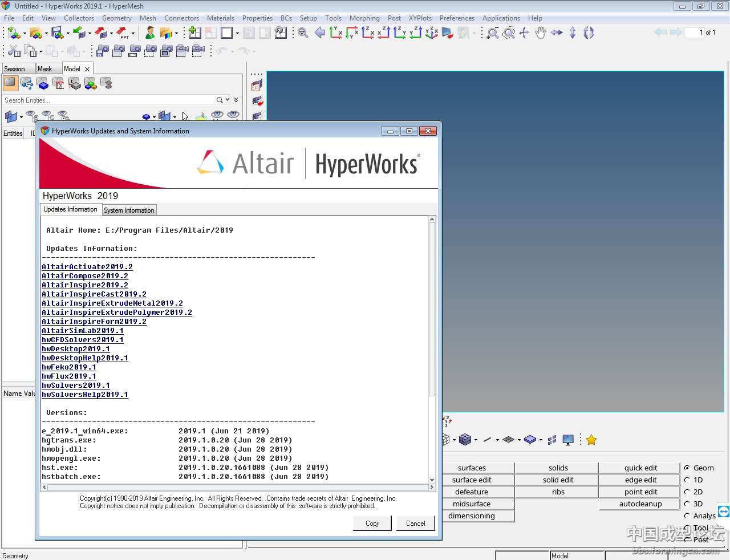The width and height of the screenshot is (730, 560).
Task: Open the Morphing menu
Action: coord(364,18)
